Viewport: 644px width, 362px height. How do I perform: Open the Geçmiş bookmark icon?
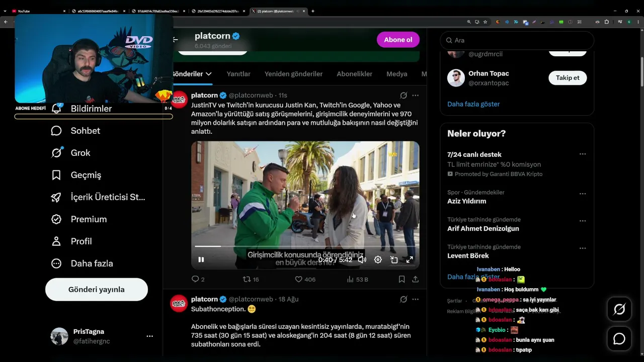56,175
